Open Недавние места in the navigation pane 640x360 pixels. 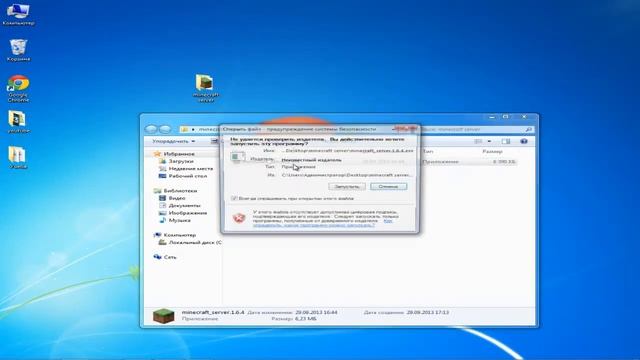click(x=186, y=169)
